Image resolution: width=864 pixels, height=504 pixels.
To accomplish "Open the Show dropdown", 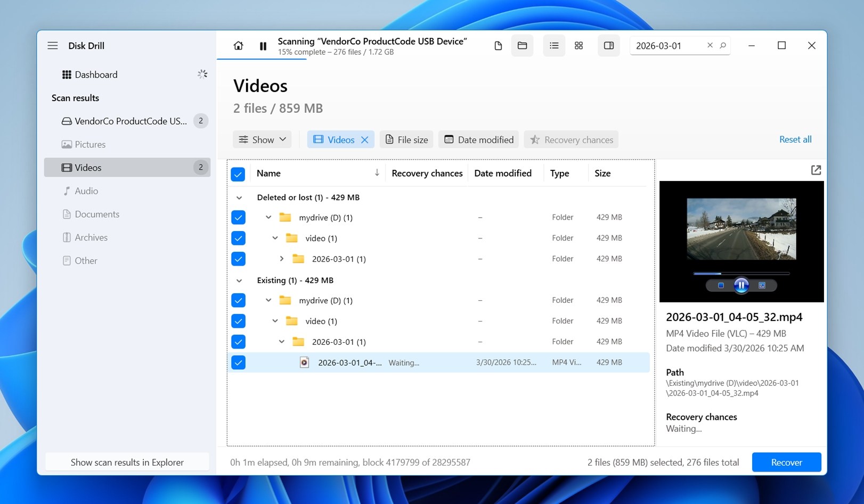I will point(262,140).
